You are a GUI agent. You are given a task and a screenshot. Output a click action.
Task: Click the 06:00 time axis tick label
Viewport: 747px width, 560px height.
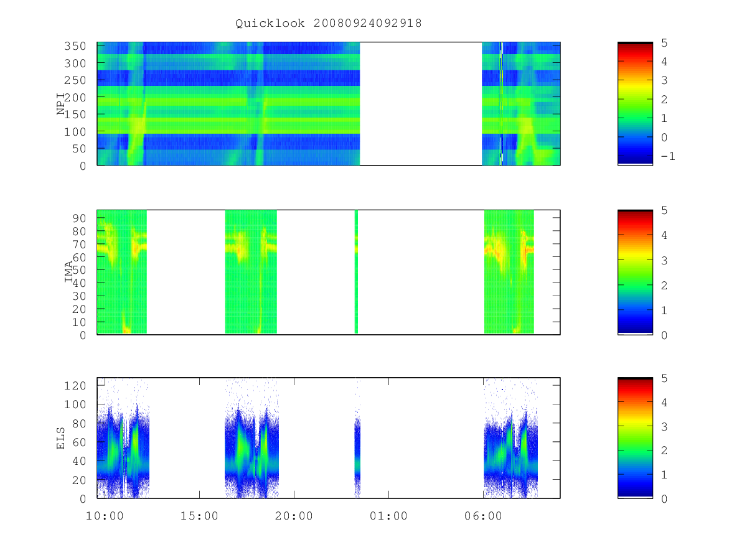click(483, 516)
